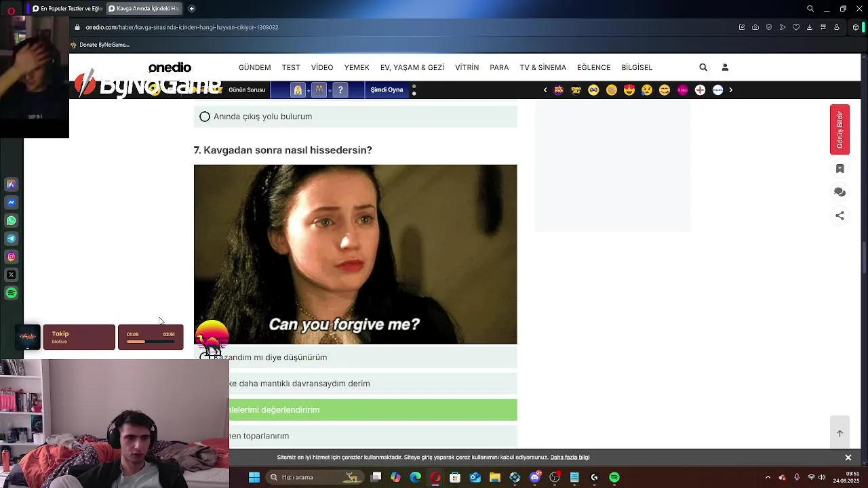Open GÜNDEM menu
Viewport: 868px width, 488px height.
pos(254,67)
